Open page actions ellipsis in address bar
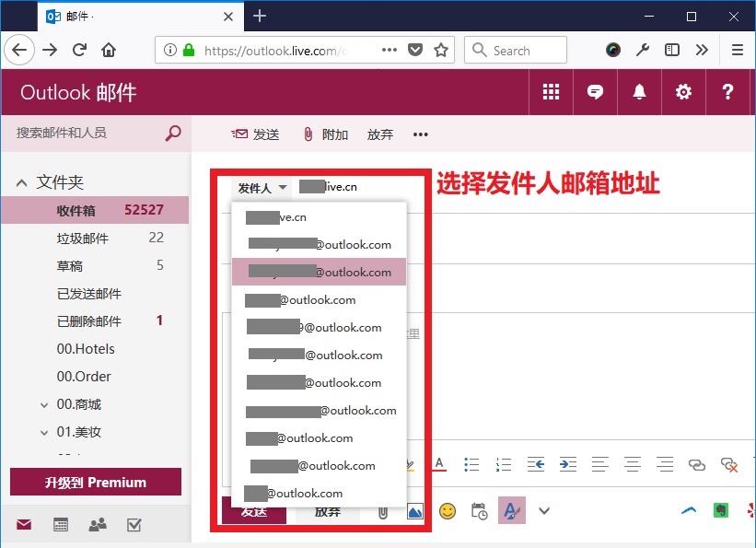The width and height of the screenshot is (756, 548). (x=390, y=50)
